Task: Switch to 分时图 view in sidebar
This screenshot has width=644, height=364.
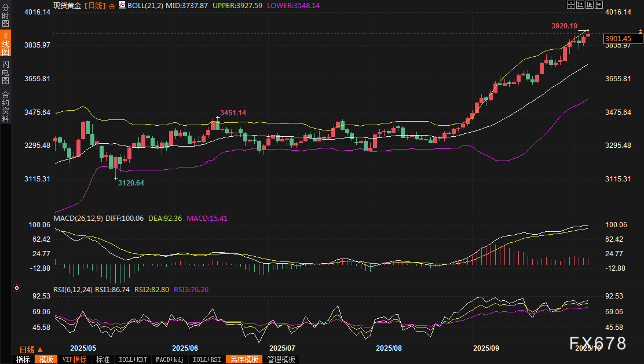Action: click(x=5, y=16)
